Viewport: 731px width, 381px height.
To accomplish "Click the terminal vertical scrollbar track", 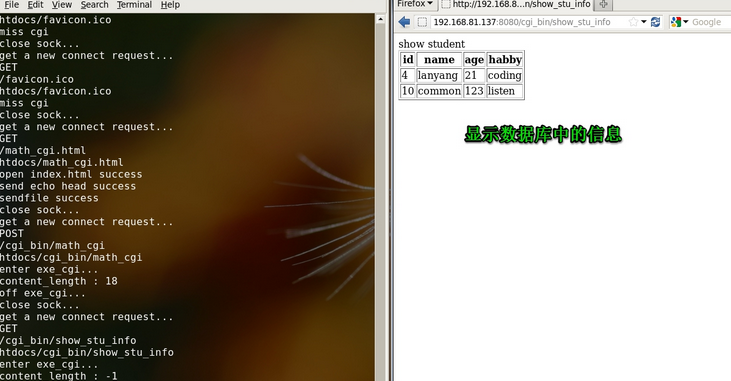I will click(380, 201).
